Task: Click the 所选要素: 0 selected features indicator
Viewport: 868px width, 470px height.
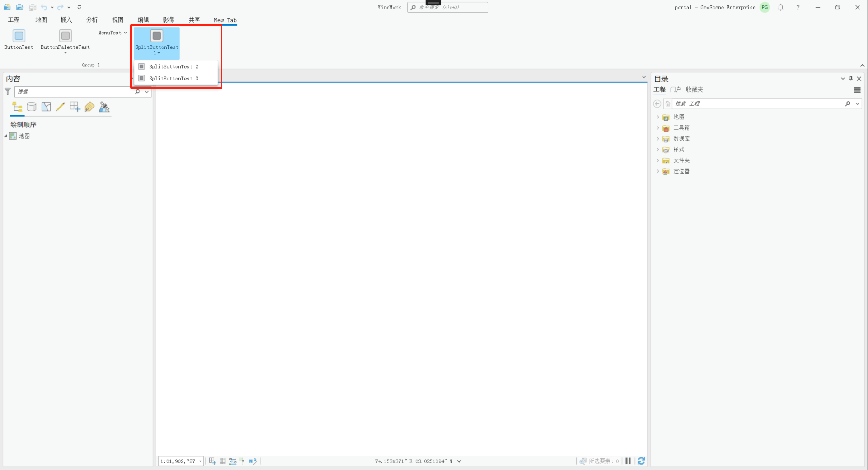Action: pos(599,461)
